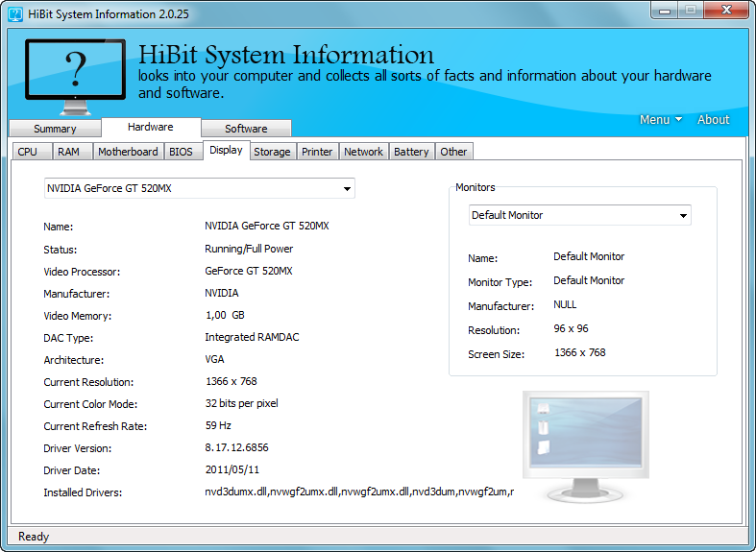The width and height of the screenshot is (756, 552).
Task: Click the manufacturer value NVIDIA
Action: [x=221, y=294]
